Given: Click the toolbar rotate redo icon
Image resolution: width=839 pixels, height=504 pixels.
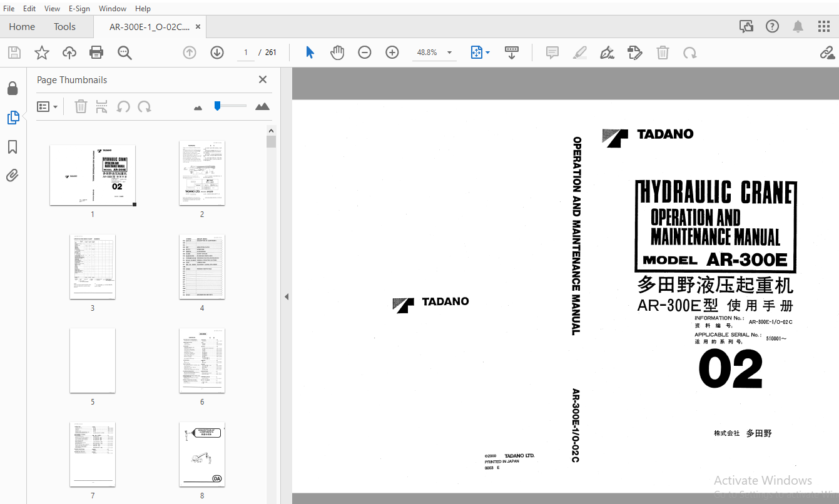Looking at the screenshot, I should (x=690, y=53).
